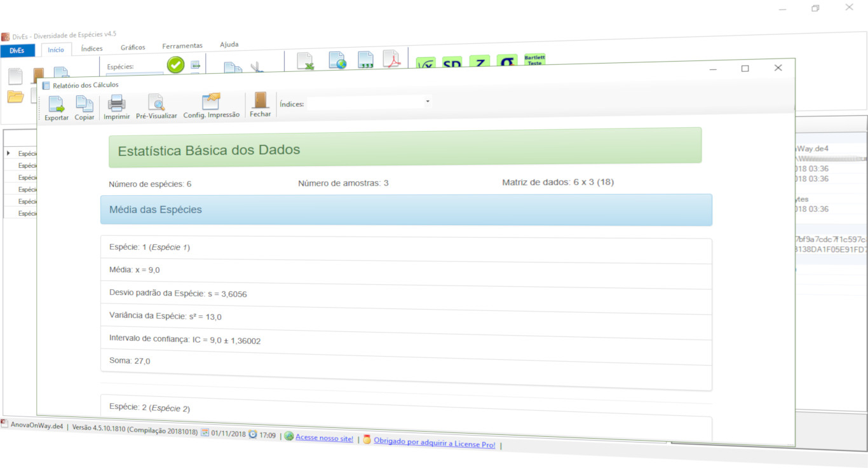This screenshot has width=868, height=468.
Task: Open the Ajuda ribbon tab
Action: 229,45
